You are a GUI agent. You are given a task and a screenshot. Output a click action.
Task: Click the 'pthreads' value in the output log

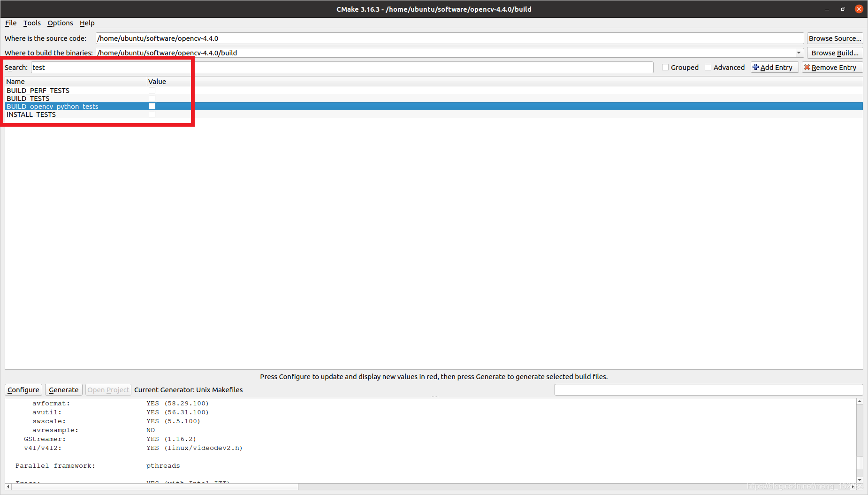pyautogui.click(x=163, y=466)
